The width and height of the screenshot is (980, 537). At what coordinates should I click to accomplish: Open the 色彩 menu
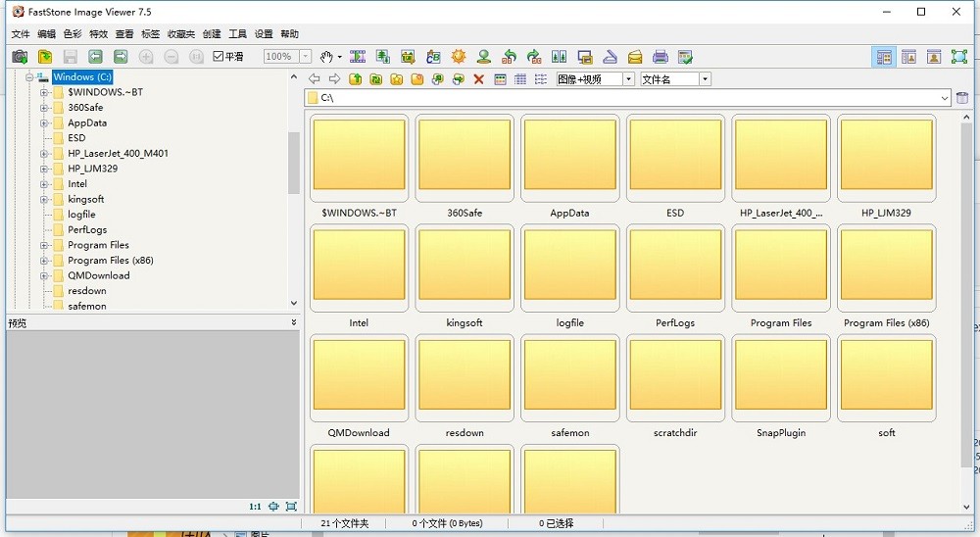pos(73,33)
